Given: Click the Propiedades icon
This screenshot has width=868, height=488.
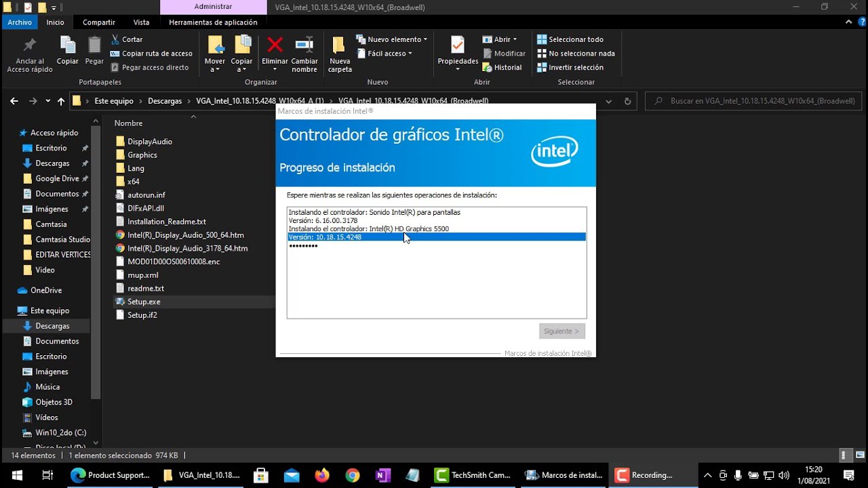Looking at the screenshot, I should tap(458, 45).
